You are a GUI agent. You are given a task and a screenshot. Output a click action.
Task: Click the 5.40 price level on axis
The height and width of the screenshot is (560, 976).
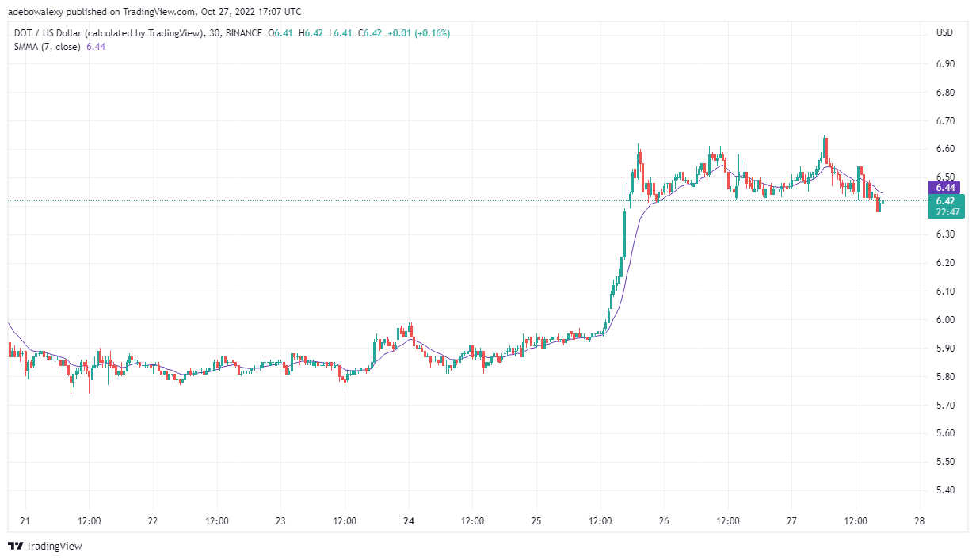click(x=944, y=490)
